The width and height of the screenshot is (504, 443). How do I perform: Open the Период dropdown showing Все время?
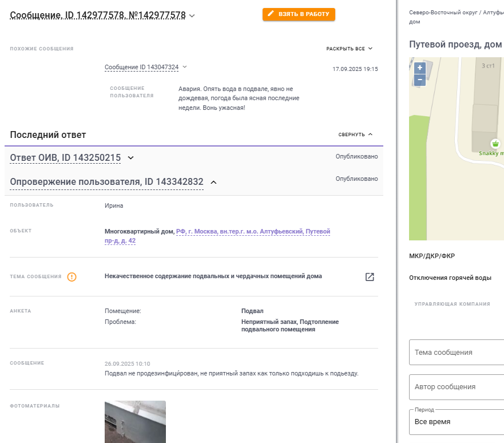(457, 421)
